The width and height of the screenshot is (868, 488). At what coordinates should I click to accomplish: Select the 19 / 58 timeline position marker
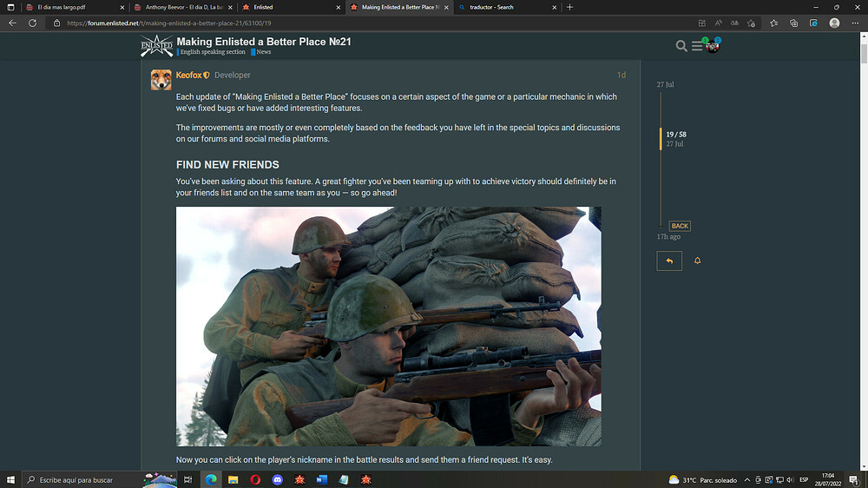[676, 134]
